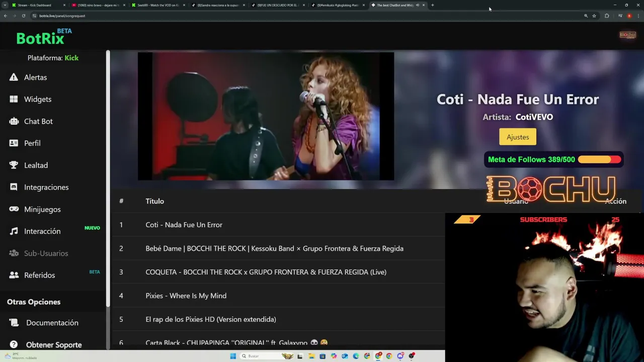
Task: Switch to the nino bravo YouTube tab
Action: coord(98,5)
